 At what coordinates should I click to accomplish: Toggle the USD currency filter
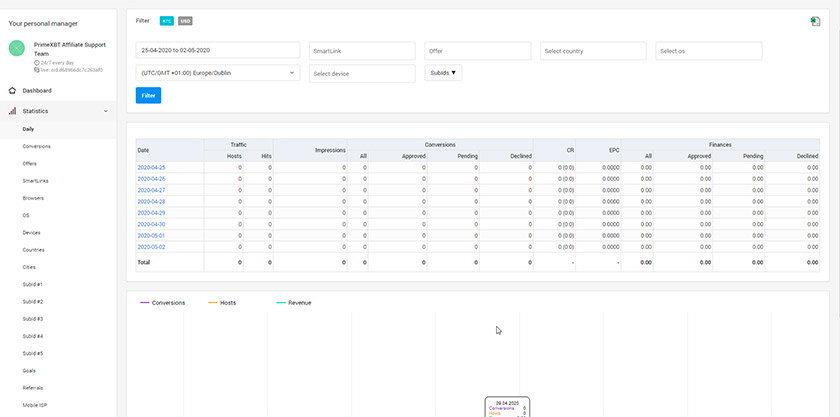(185, 21)
